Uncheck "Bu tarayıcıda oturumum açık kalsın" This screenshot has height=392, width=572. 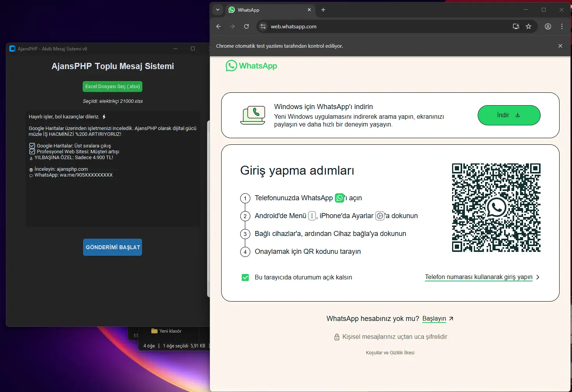pos(245,277)
